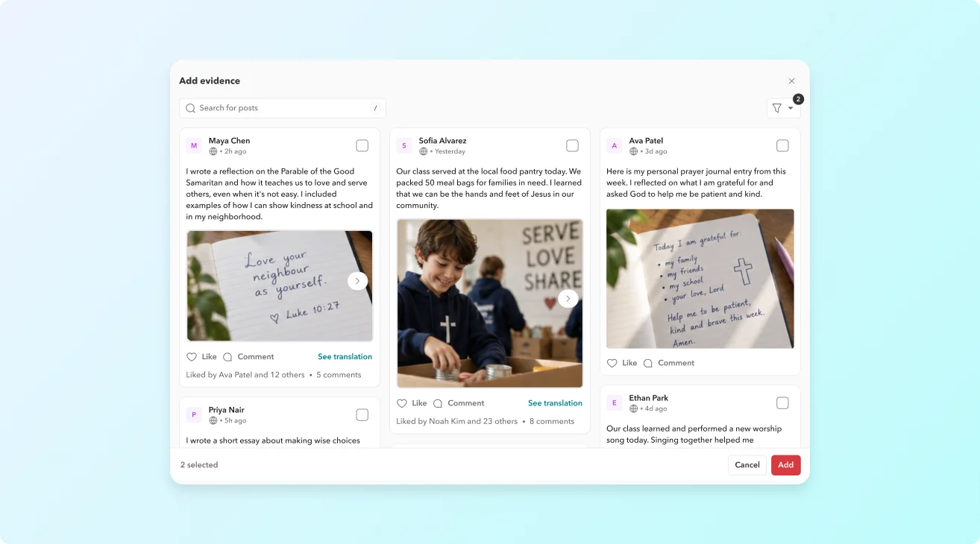Close the Add evidence dialog
This screenshot has width=980, height=544.
(x=791, y=81)
